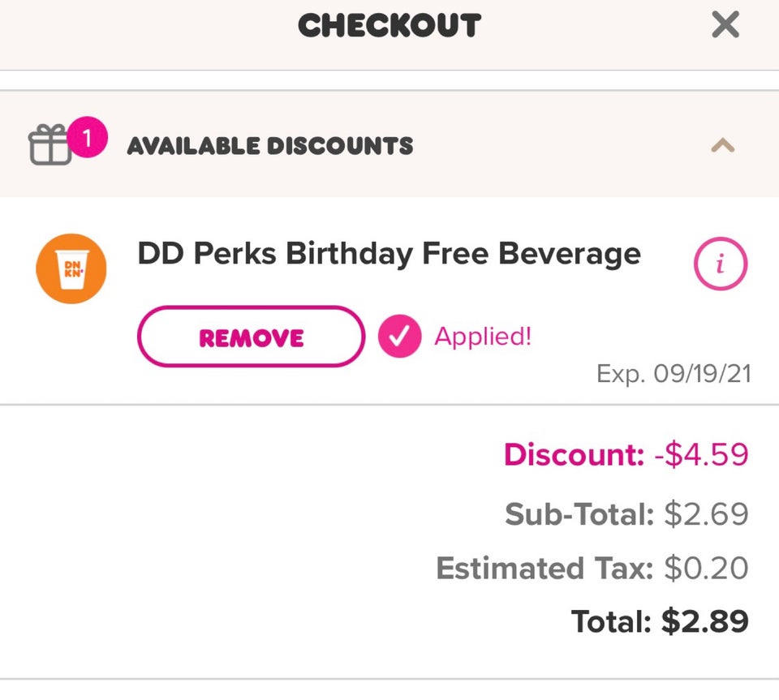Remove the applied birthday discount
The image size is (779, 700).
(x=251, y=337)
